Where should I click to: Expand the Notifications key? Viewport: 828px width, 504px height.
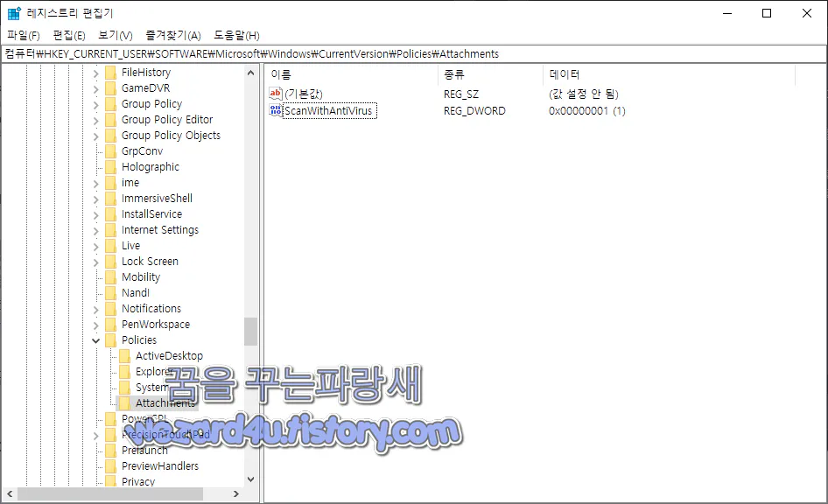point(95,310)
